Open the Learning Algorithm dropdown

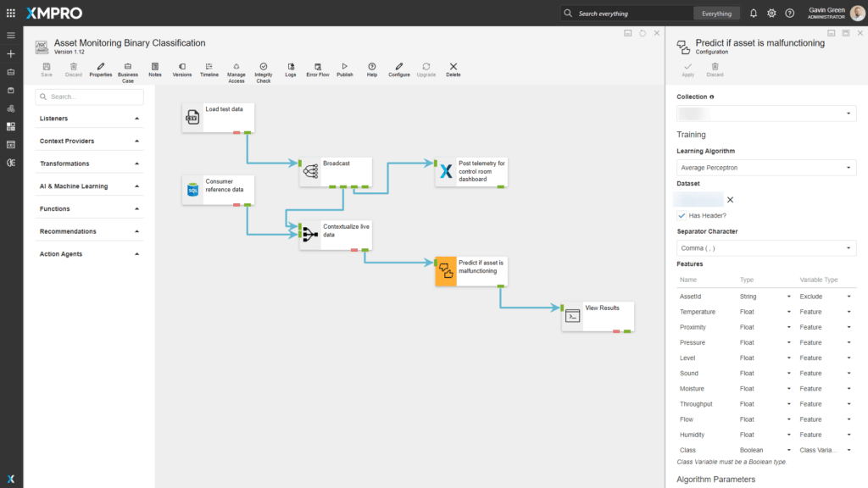point(765,168)
